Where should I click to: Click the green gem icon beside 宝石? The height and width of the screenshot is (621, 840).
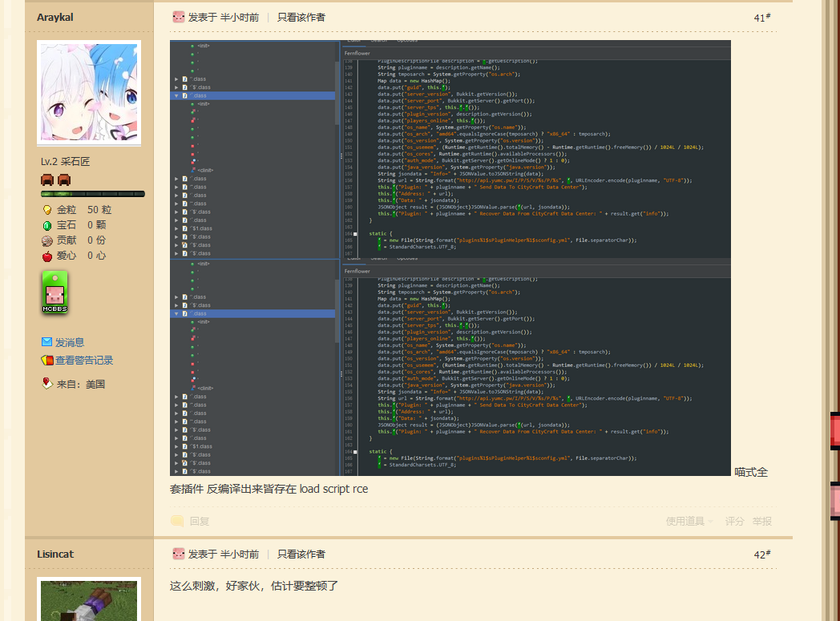coord(47,225)
